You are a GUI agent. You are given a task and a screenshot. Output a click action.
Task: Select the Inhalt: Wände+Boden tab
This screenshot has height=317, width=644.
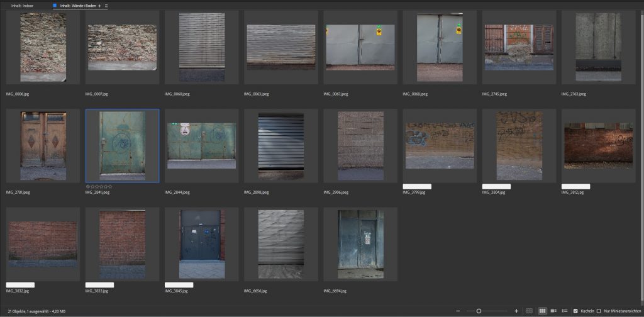(x=77, y=6)
